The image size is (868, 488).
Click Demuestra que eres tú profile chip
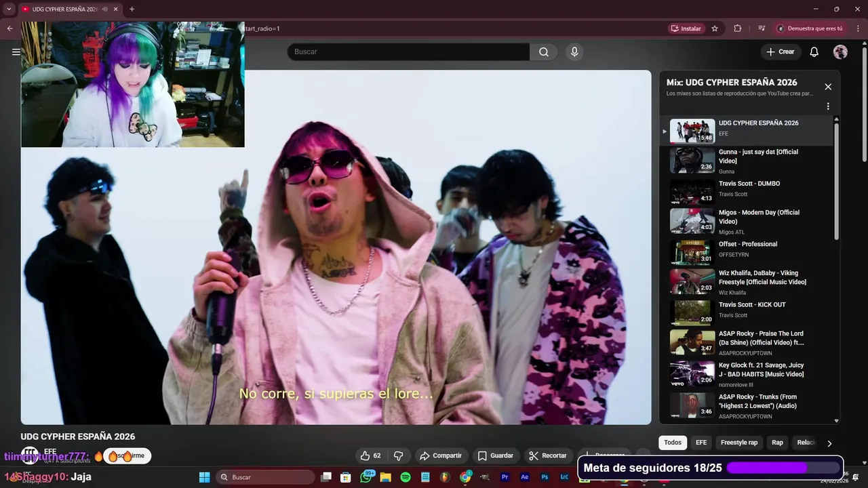pyautogui.click(x=810, y=28)
